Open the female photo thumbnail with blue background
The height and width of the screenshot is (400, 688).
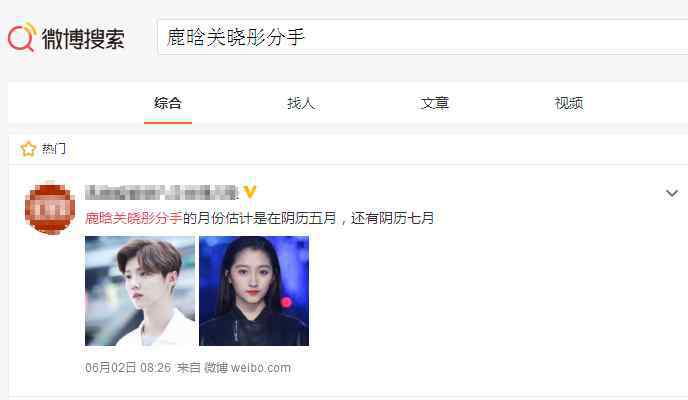[x=254, y=291]
